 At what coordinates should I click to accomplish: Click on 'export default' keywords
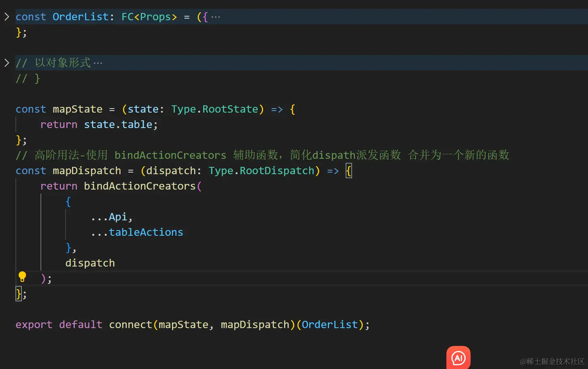[x=59, y=325]
